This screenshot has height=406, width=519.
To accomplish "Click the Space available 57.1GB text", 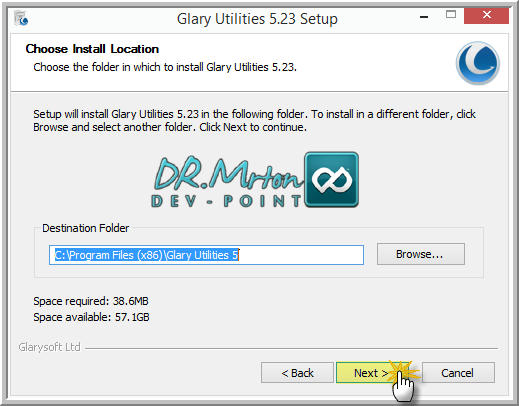I will [91, 317].
